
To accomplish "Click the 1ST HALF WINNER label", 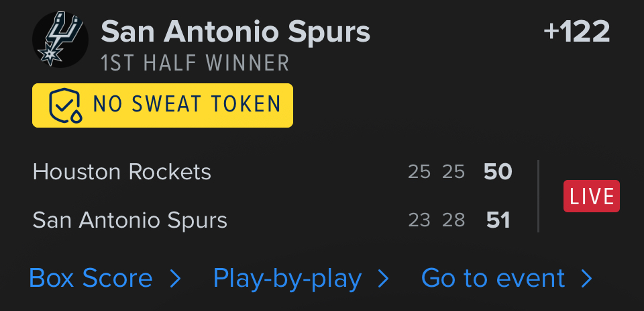I will click(195, 63).
